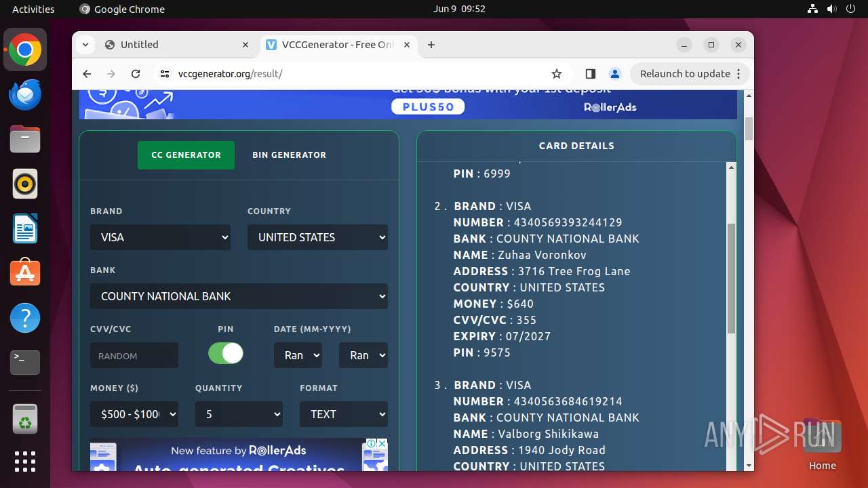
Task: Open Rhythmbox music player in dock
Action: (25, 184)
